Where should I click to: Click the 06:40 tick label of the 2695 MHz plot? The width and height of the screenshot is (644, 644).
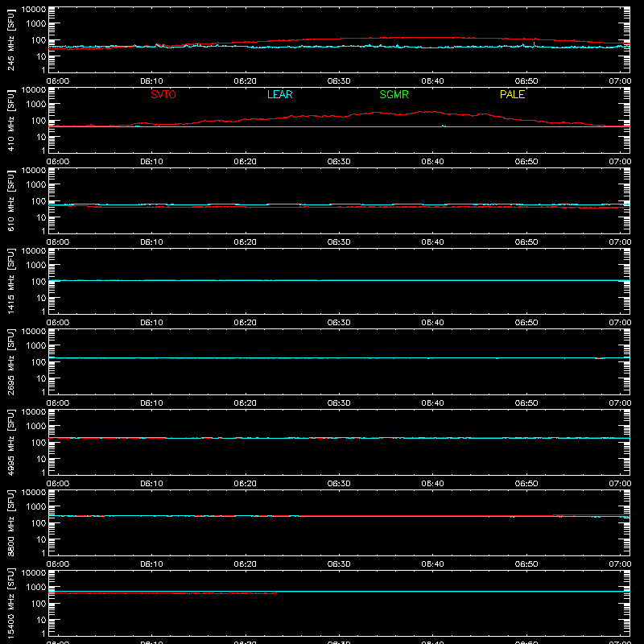click(x=432, y=403)
